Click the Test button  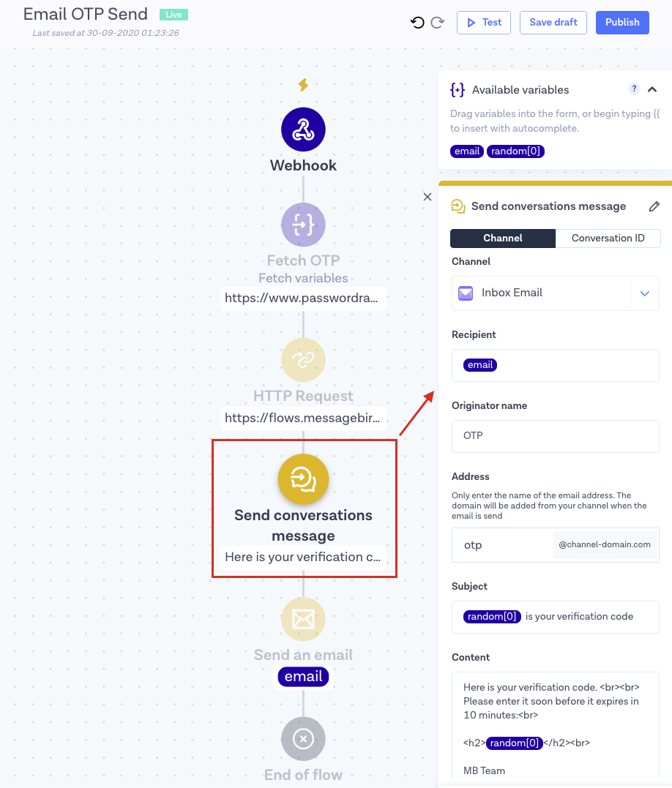[483, 23]
